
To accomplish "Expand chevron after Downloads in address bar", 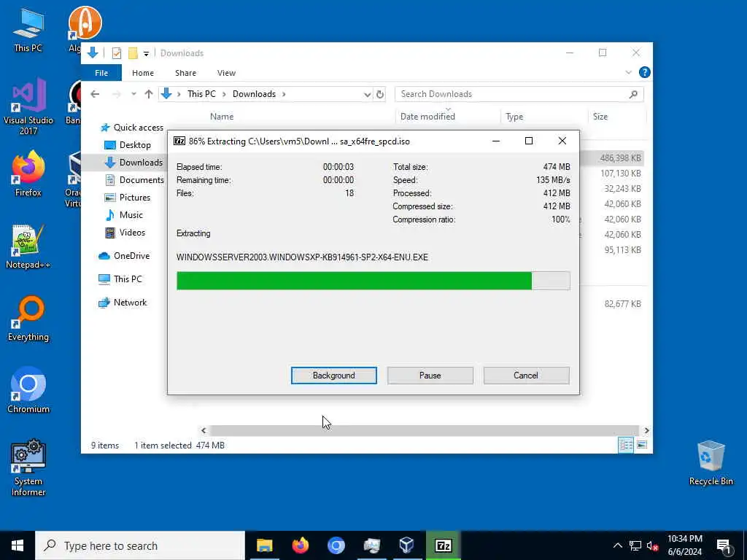I will pos(284,94).
